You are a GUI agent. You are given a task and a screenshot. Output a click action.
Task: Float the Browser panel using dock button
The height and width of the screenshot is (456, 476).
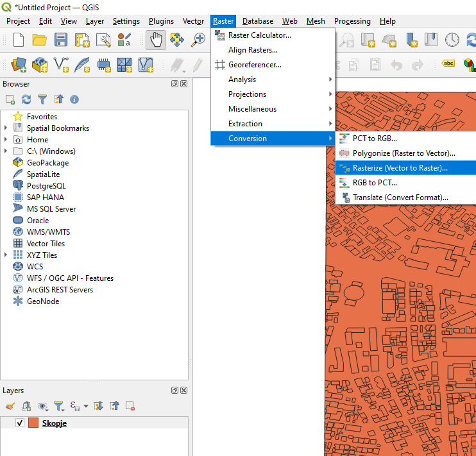[174, 84]
